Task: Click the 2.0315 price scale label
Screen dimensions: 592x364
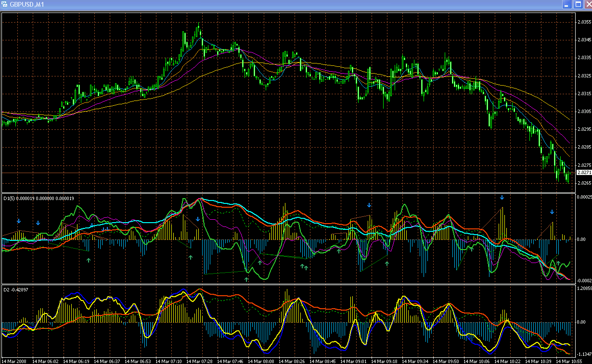Action: (x=583, y=93)
